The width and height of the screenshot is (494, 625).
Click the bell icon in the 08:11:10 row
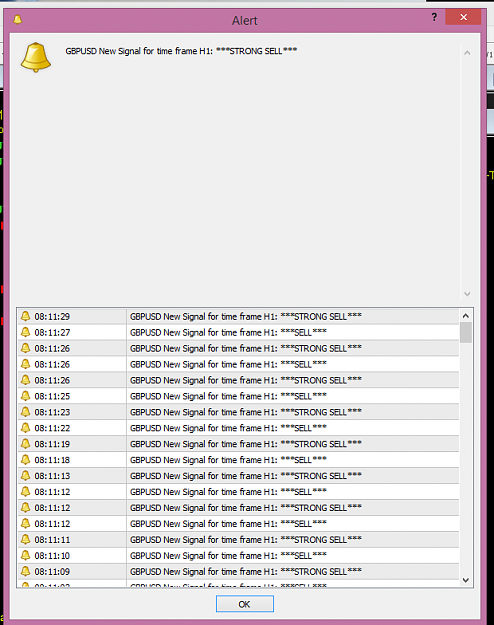click(x=26, y=555)
